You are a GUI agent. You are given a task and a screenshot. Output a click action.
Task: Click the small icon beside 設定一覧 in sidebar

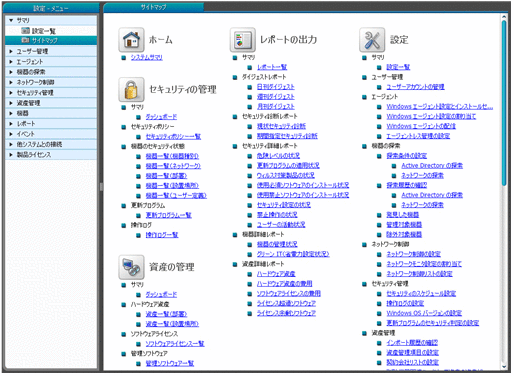[25, 31]
